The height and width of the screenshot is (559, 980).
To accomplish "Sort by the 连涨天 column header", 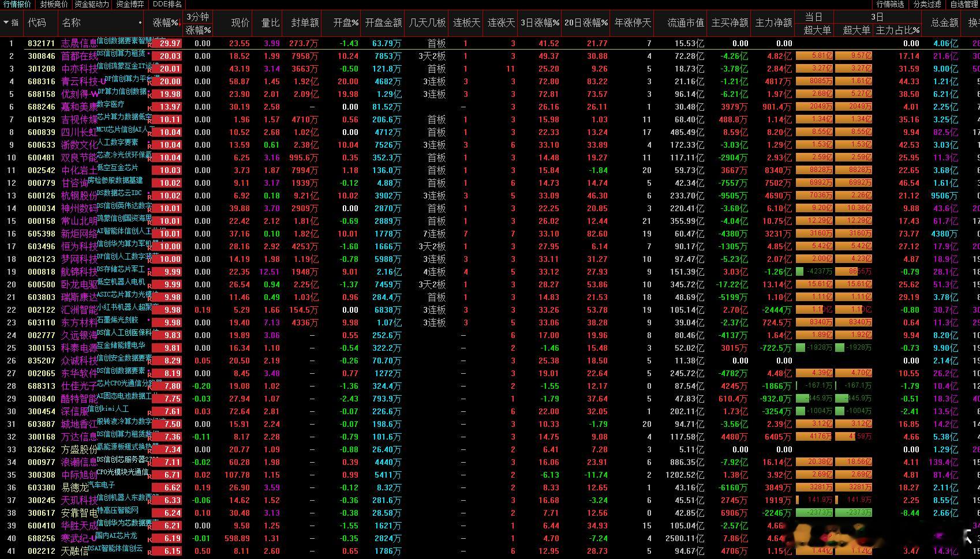I will tap(501, 22).
